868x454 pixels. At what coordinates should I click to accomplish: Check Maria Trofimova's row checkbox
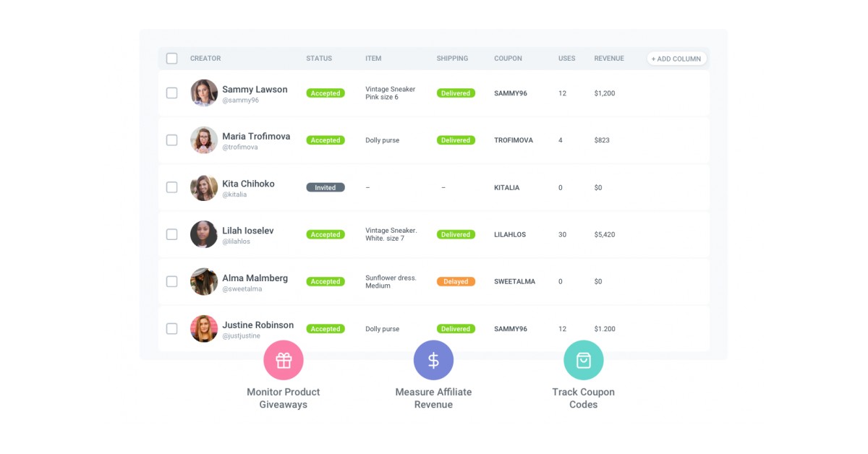[171, 140]
